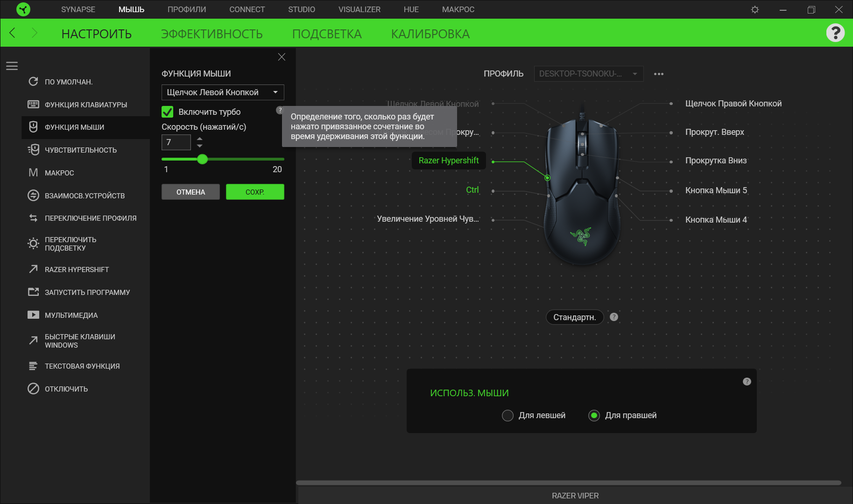This screenshot has width=853, height=504.
Task: Open help via large question mark icon
Action: click(835, 33)
